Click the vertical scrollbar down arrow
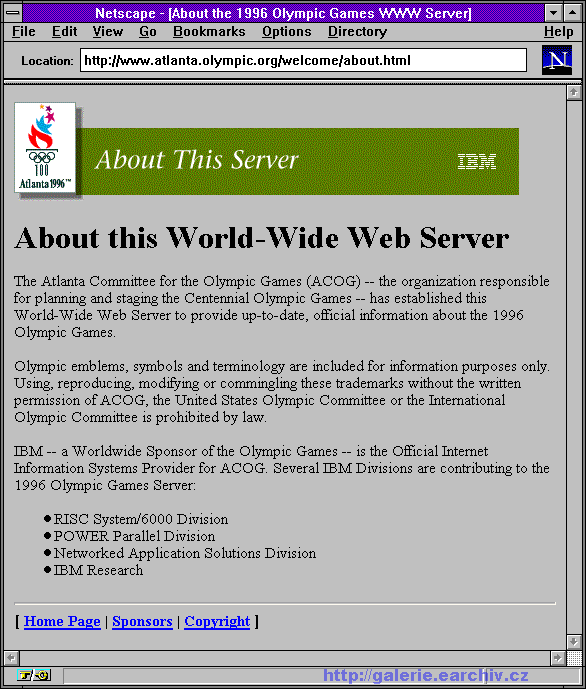 coord(574,642)
